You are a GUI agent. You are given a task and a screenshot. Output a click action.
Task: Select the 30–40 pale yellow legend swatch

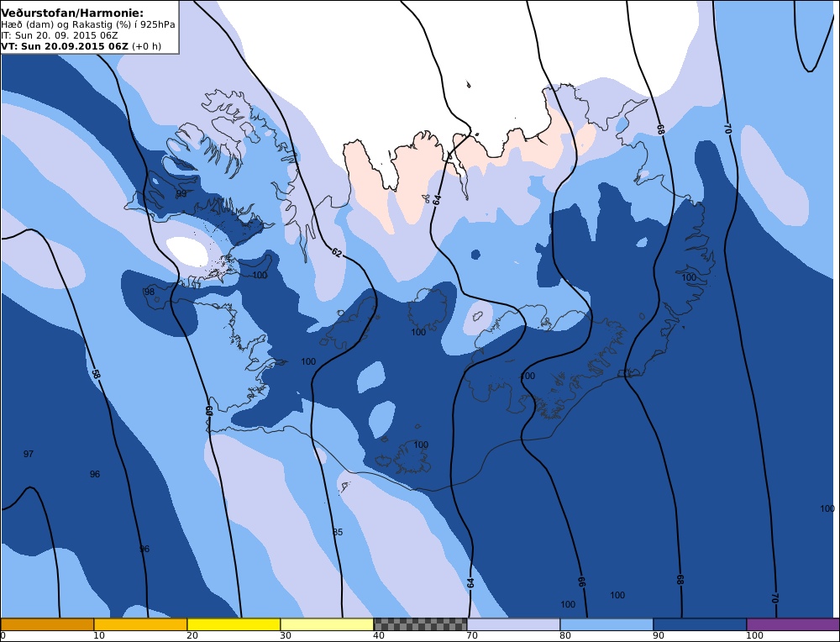click(327, 624)
